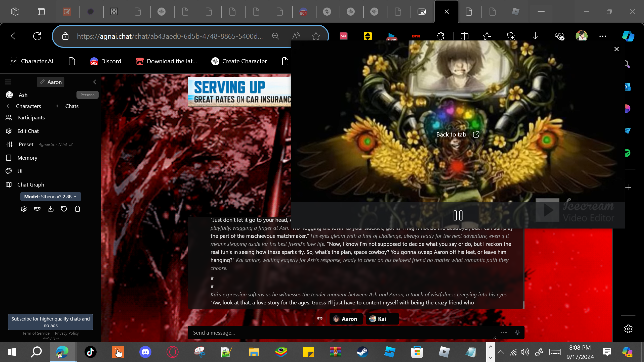Open message options three-dot menu

503,333
